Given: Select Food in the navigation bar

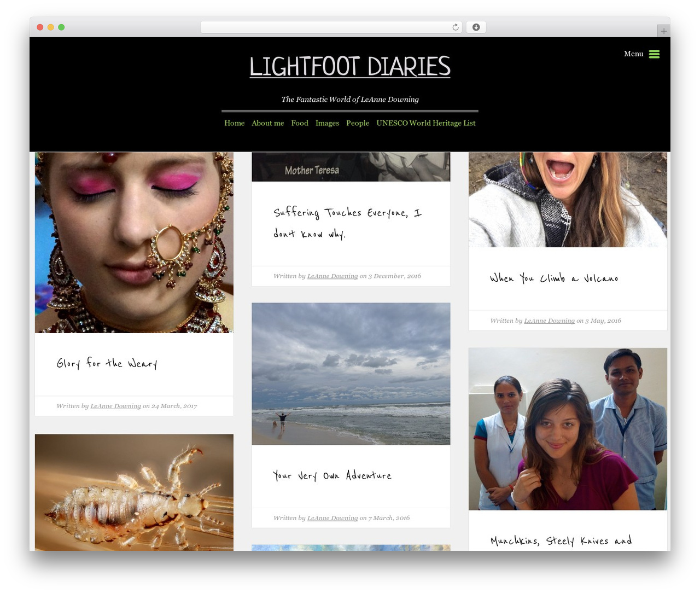Looking at the screenshot, I should [x=300, y=123].
